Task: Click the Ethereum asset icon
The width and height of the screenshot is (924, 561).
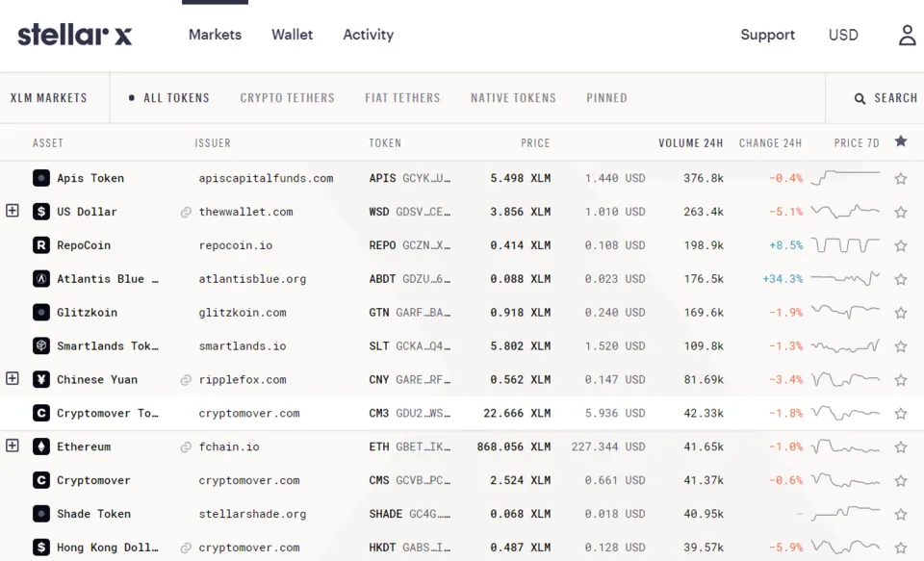Action: coord(40,446)
